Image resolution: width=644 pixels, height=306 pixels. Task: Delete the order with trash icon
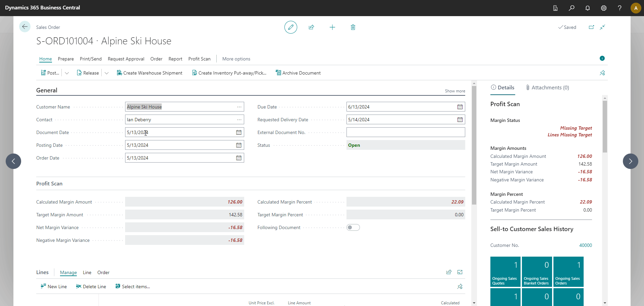click(353, 27)
